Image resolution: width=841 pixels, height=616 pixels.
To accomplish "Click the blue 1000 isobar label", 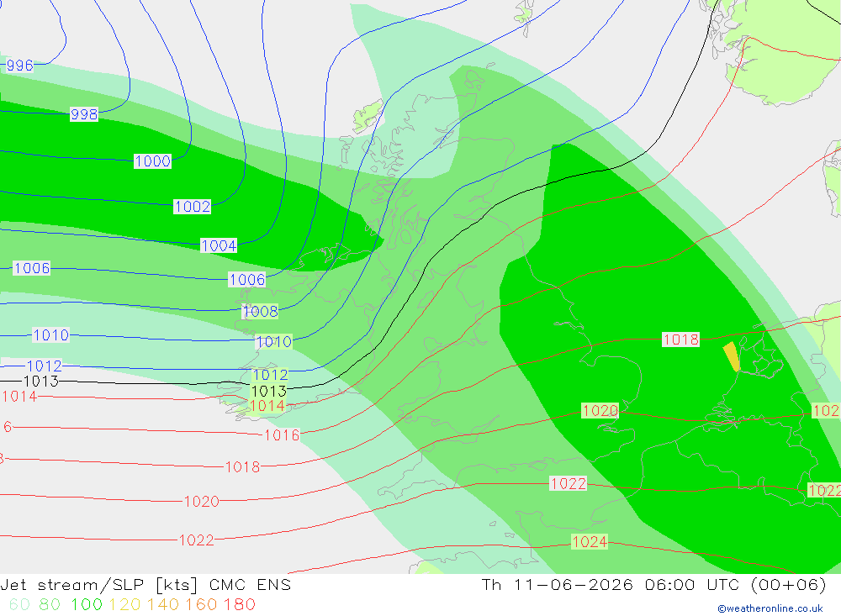I will tap(153, 161).
